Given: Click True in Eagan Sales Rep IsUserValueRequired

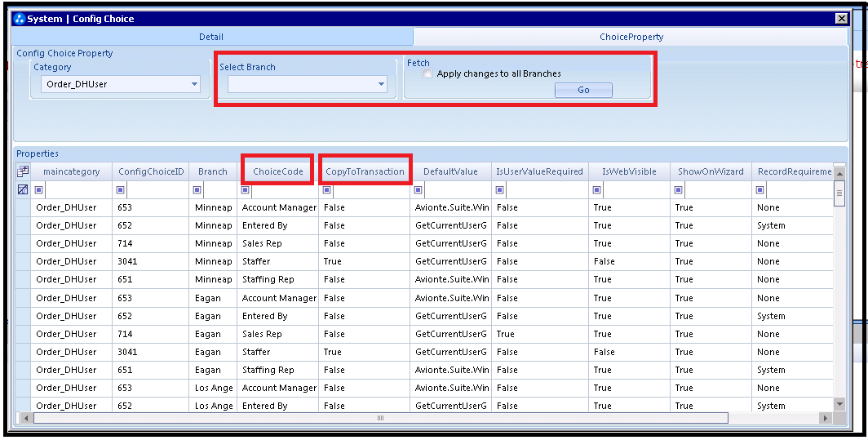Looking at the screenshot, I should (540, 334).
